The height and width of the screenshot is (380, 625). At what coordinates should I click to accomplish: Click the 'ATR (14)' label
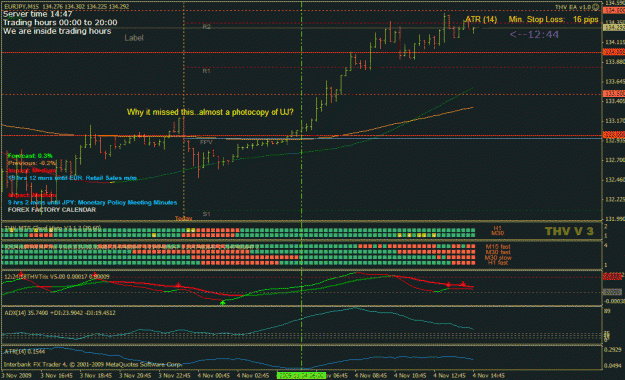tap(482, 20)
